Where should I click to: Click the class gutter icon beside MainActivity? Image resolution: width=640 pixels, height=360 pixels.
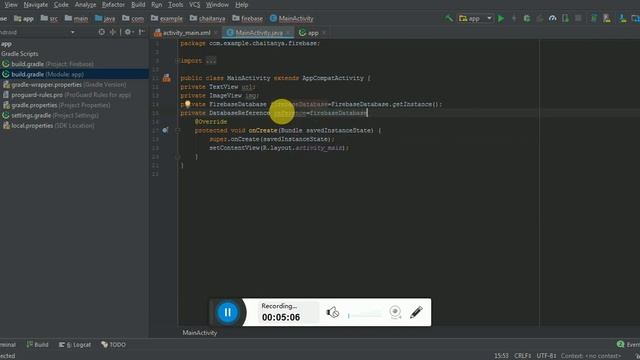click(x=167, y=78)
